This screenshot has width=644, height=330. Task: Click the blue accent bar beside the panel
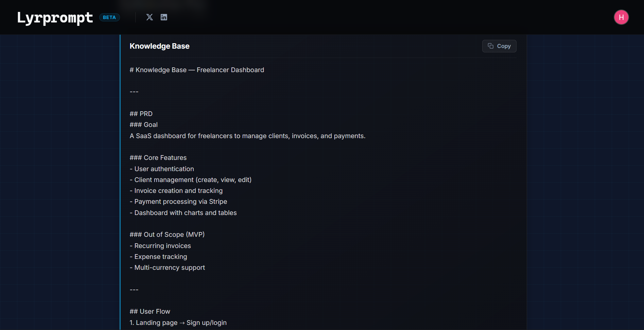[x=120, y=170]
